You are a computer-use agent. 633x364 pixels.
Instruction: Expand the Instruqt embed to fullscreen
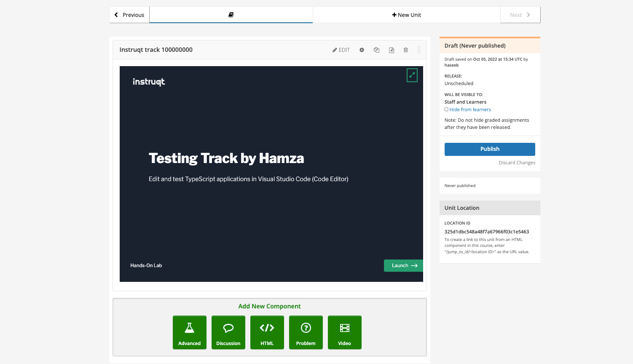tap(412, 75)
